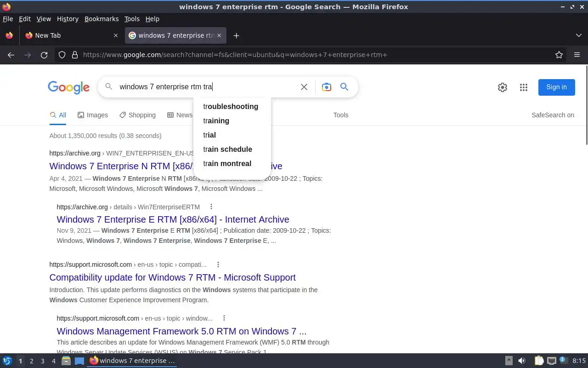This screenshot has width=588, height=368.
Task: Open Windows Management Framework 5.0 RTM result
Action: [181, 331]
